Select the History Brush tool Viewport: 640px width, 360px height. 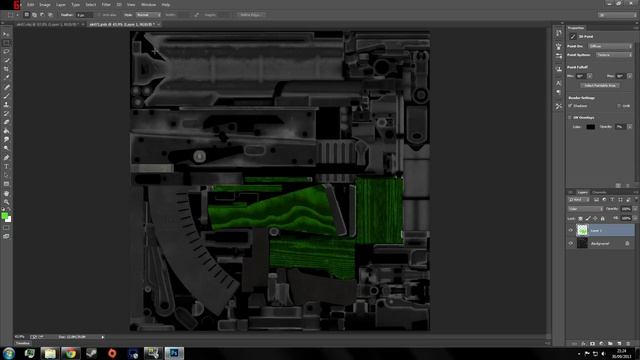coord(6,113)
